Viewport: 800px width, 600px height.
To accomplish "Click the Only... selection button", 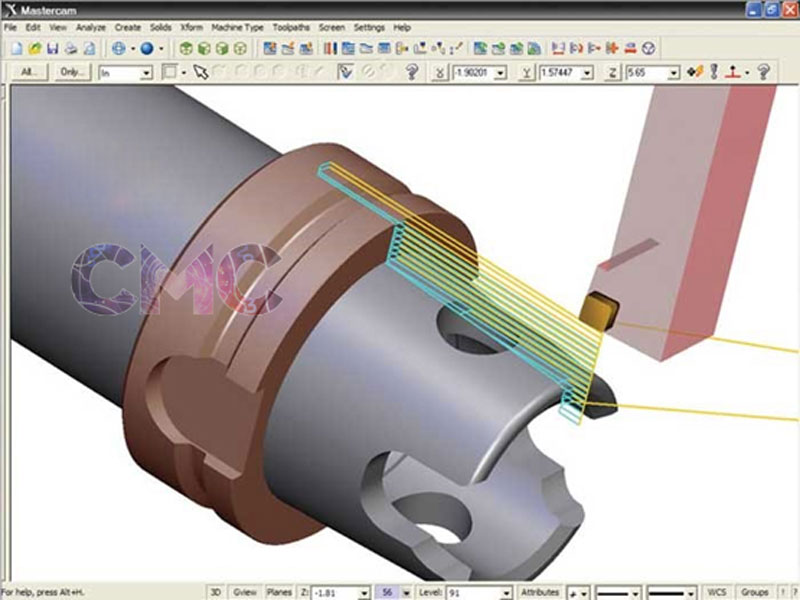I will tap(72, 72).
